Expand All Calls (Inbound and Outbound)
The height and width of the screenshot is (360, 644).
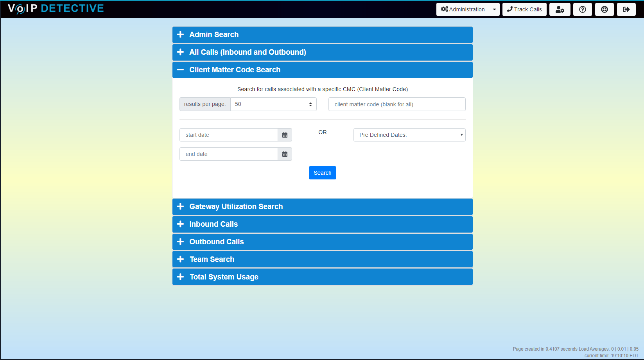coord(248,52)
